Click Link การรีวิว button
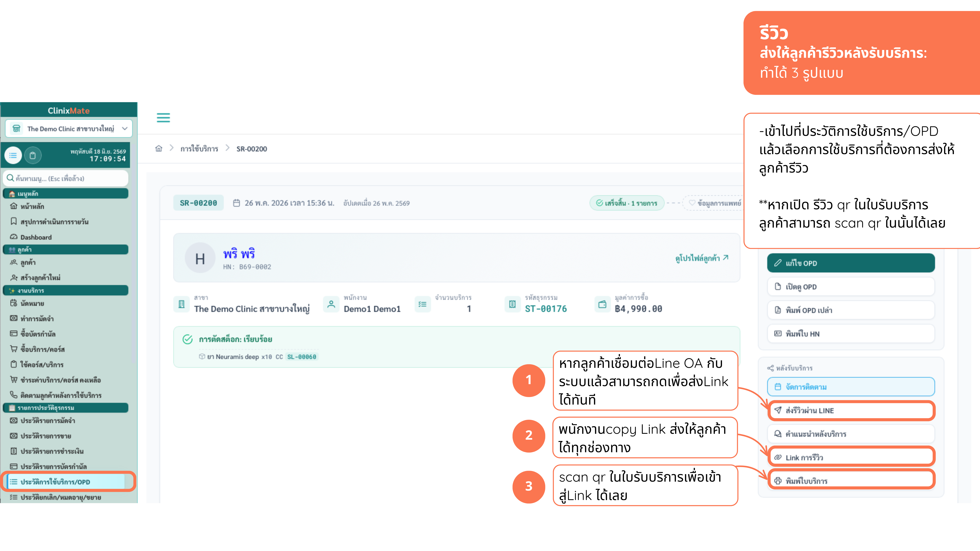 point(851,457)
